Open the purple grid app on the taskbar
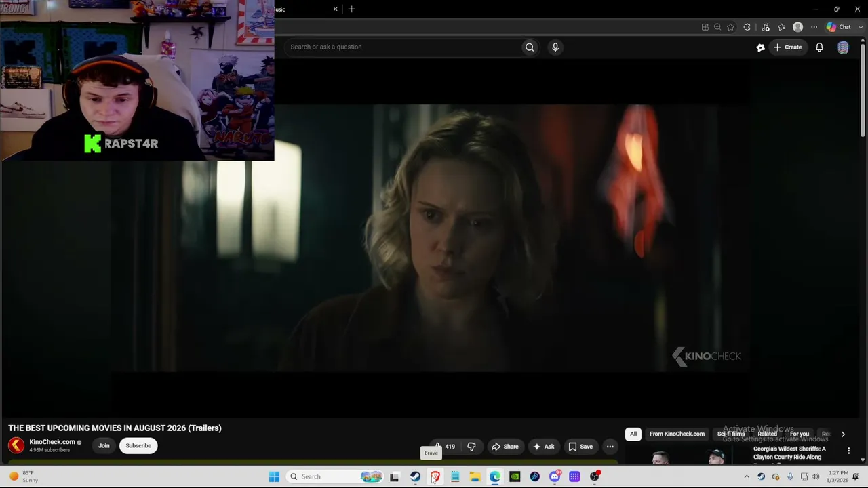Viewport: 868px width, 488px height. (574, 476)
